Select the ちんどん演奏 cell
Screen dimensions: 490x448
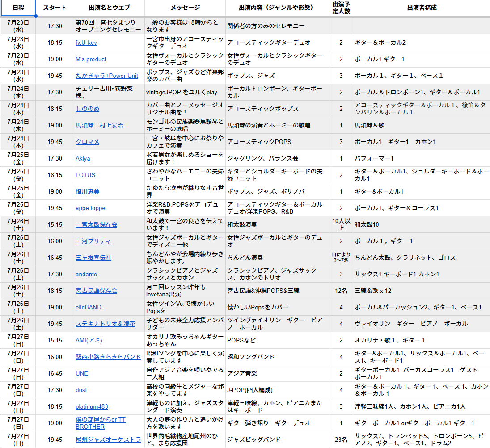coord(277,258)
